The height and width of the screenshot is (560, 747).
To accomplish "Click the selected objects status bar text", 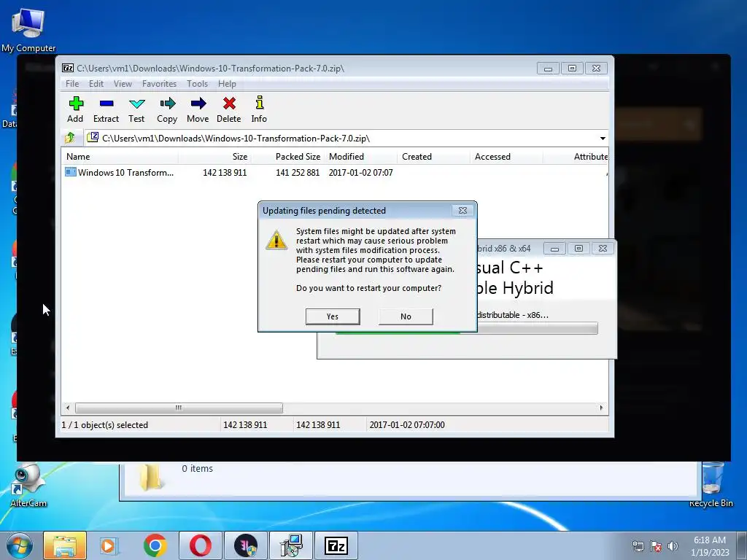I will [105, 425].
